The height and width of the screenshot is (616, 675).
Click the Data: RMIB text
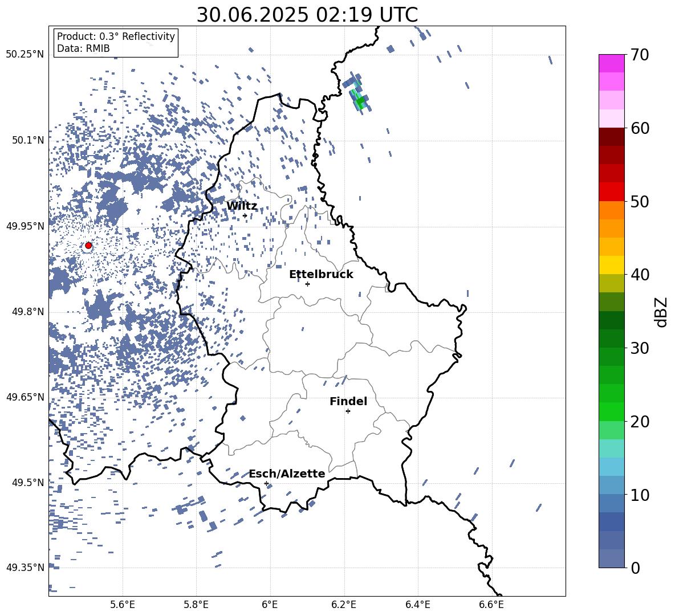(x=83, y=48)
